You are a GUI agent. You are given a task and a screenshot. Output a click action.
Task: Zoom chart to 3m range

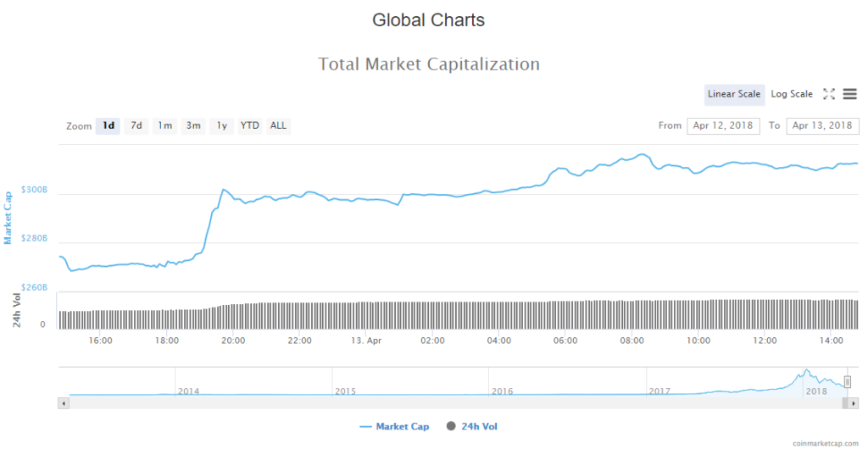tap(193, 125)
